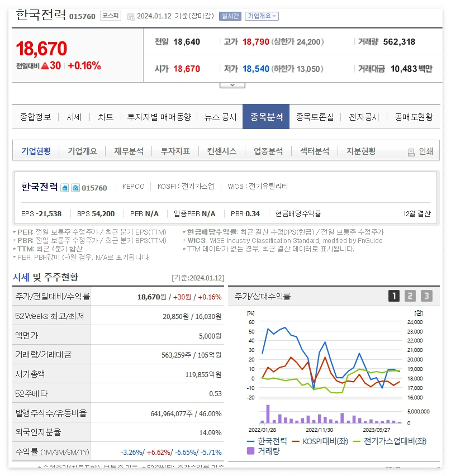Screen dimensions: 451x476
Task: Select the blue 한국전력 legend line
Action: [250, 441]
